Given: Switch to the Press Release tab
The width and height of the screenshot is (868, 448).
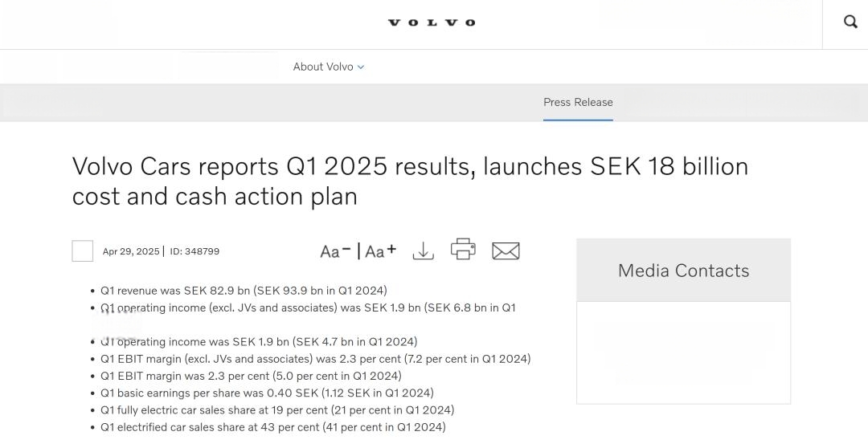Looking at the screenshot, I should 578,102.
